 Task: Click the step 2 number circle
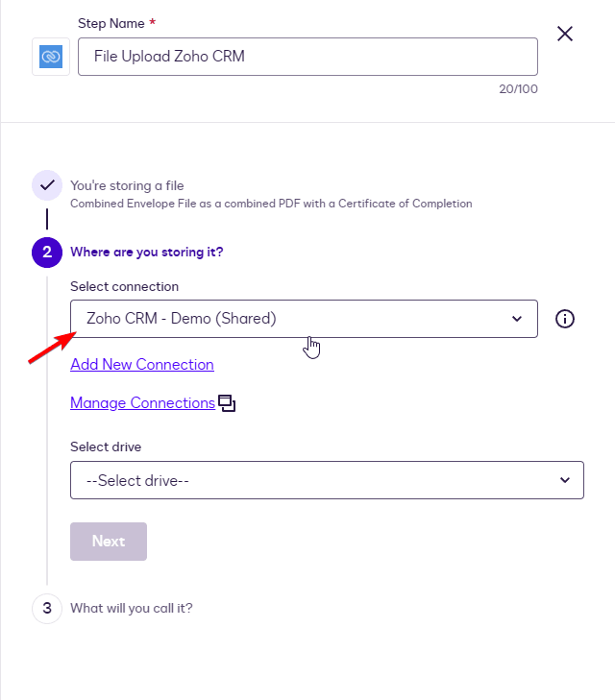pyautogui.click(x=47, y=253)
